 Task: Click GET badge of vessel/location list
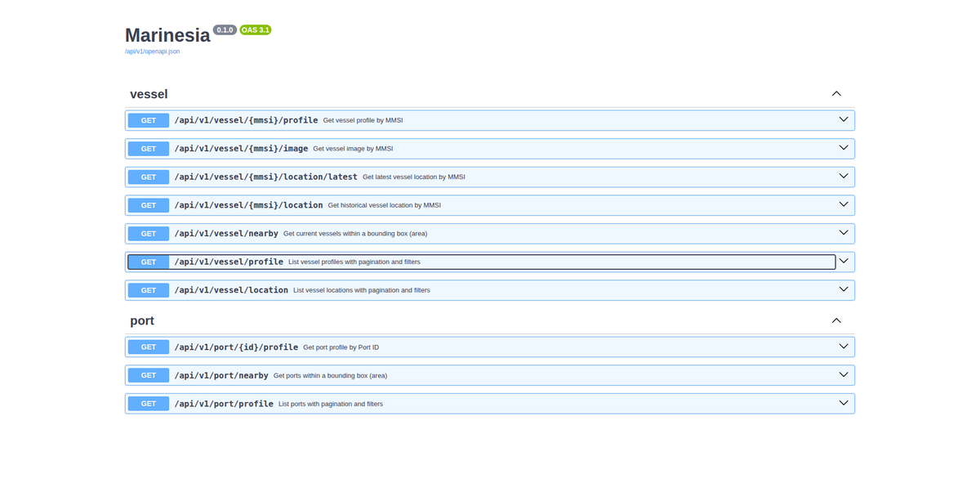pyautogui.click(x=149, y=290)
